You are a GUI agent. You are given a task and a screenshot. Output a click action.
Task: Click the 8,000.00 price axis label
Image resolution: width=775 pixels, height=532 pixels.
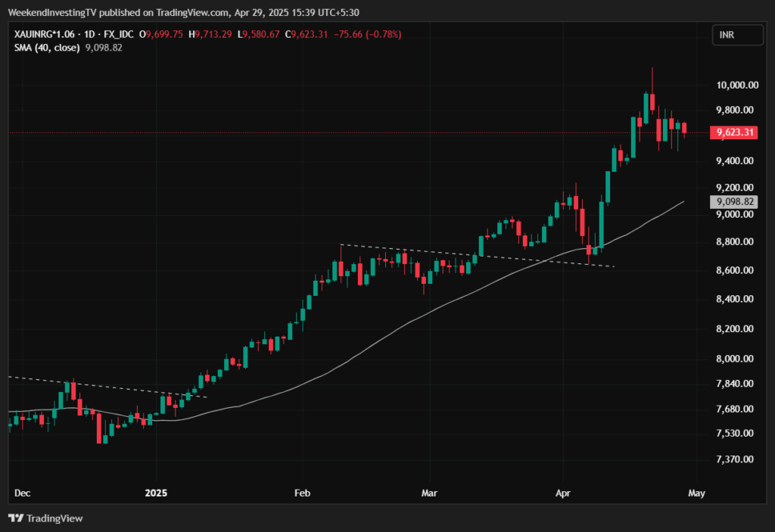(735, 359)
